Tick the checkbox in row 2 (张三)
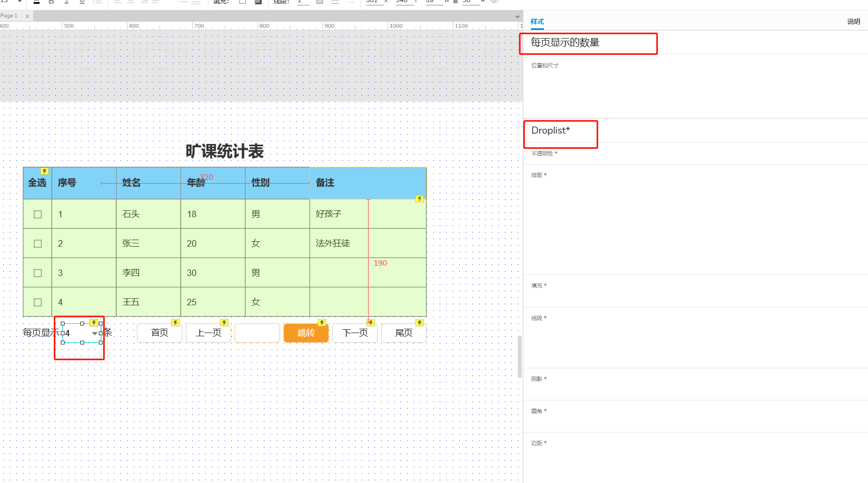 [x=37, y=243]
